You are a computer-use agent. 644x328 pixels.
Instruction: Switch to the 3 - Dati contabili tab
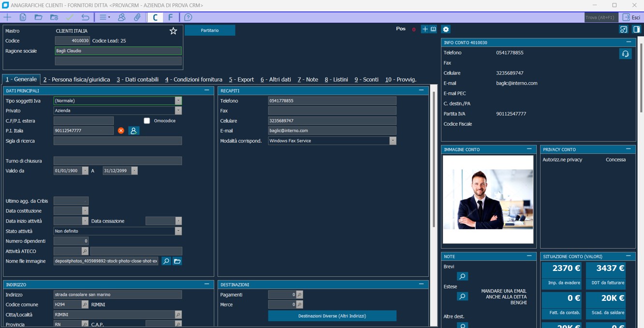(x=137, y=80)
